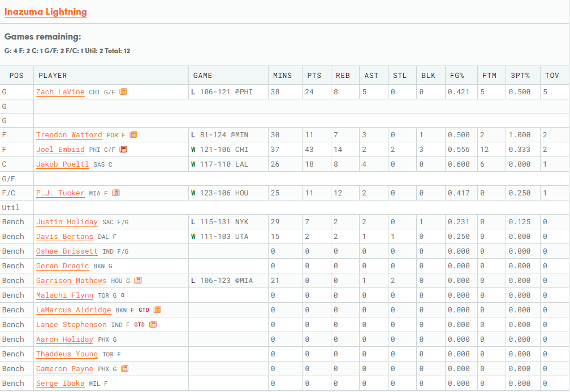Open news note icon beside Cameron Payne
This screenshot has height=392, width=570.
tap(124, 368)
